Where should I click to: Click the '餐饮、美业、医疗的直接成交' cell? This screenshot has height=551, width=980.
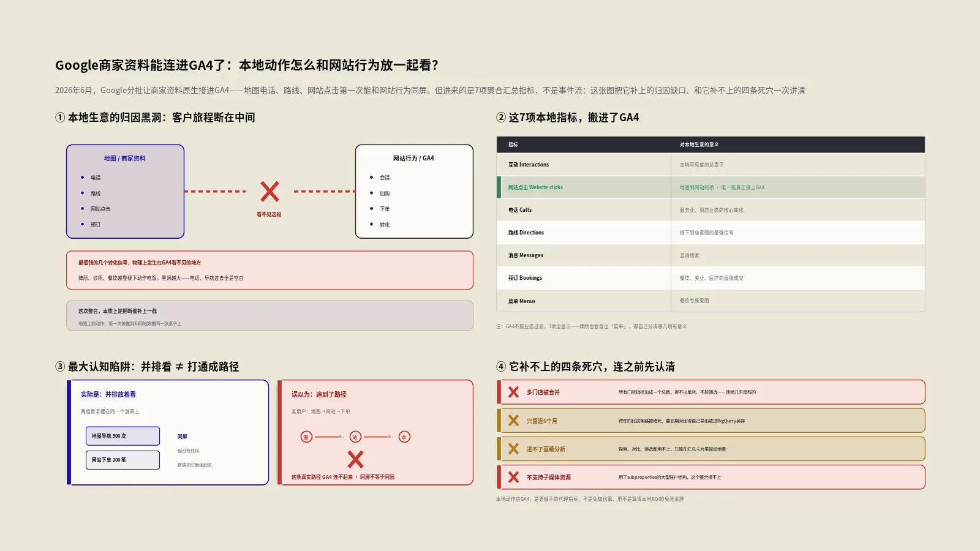click(x=798, y=278)
